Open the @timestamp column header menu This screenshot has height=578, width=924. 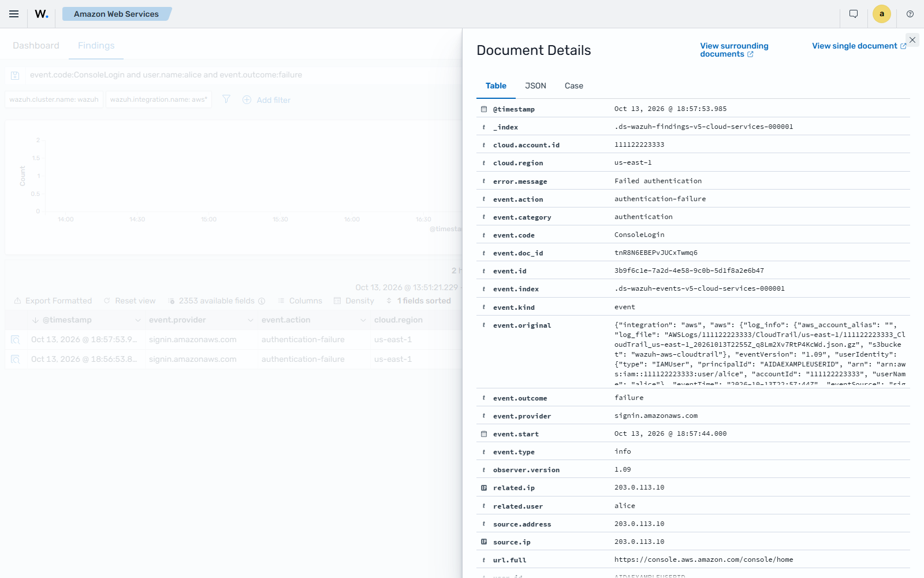(137, 320)
